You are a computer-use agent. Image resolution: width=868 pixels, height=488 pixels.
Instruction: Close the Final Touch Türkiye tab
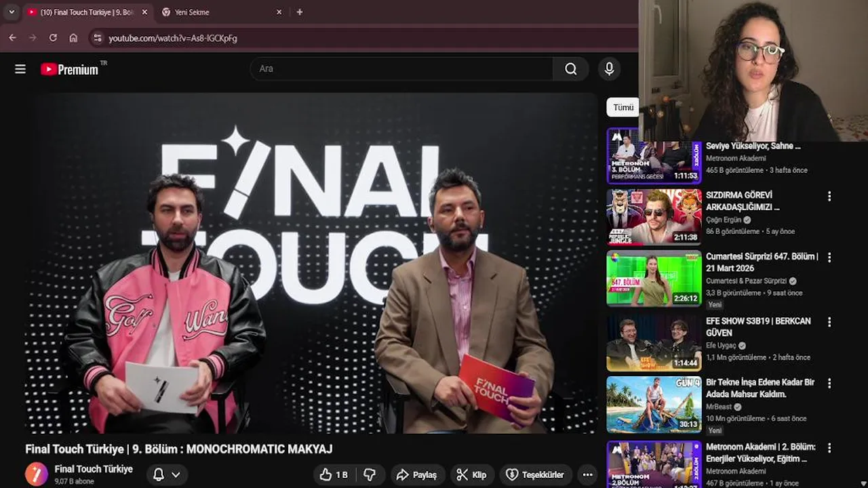click(144, 12)
